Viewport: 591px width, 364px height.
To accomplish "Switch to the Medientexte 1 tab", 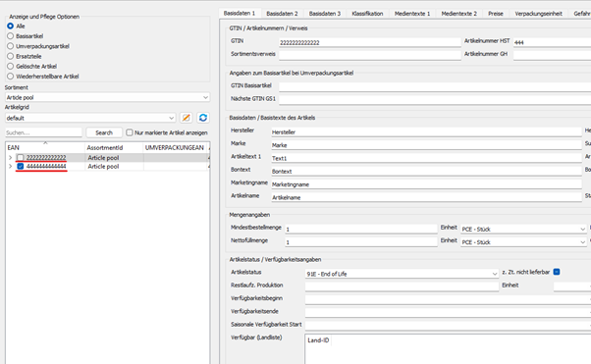I will [412, 14].
